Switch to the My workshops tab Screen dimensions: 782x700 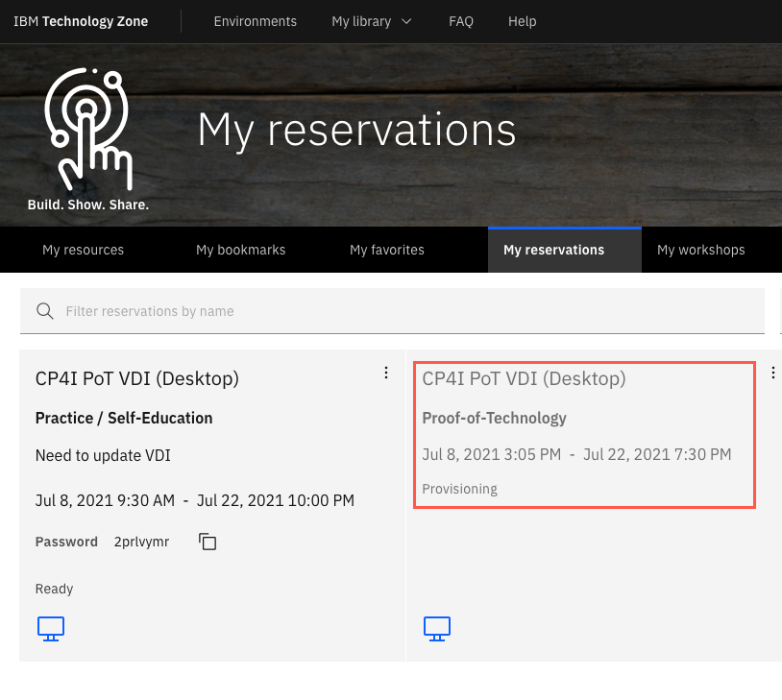700,250
